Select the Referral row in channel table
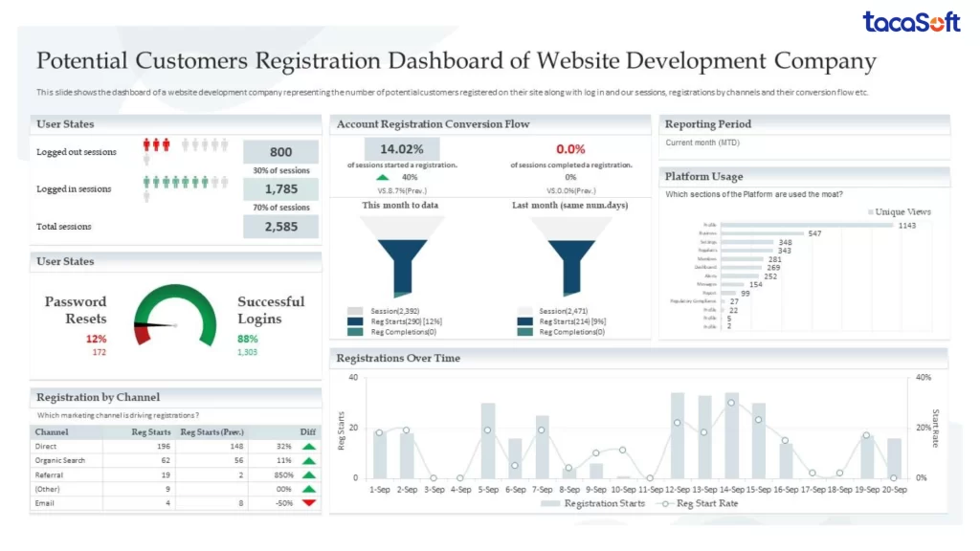Screen dimensions: 980x551 (x=175, y=474)
